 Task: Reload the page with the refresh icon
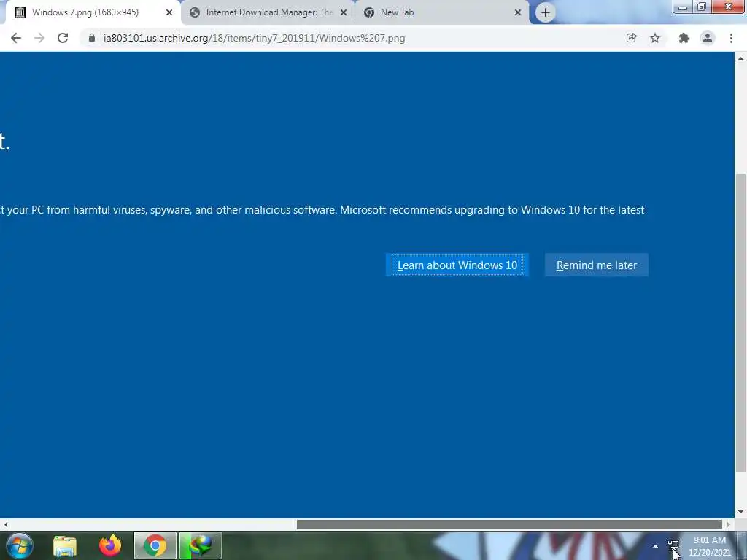[x=63, y=38]
